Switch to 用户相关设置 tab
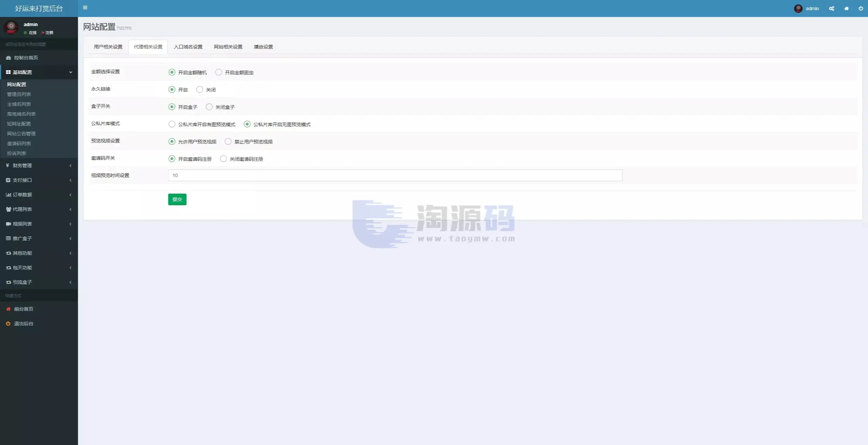The image size is (868, 445). [x=108, y=47]
